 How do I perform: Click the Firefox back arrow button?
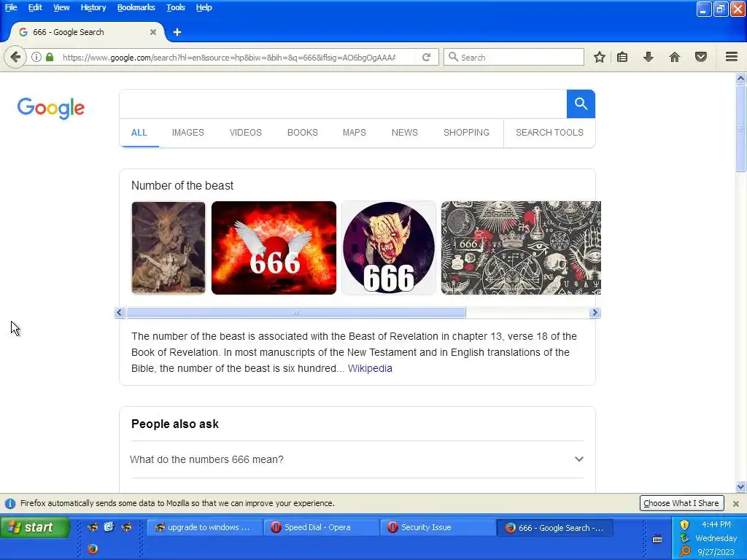tap(15, 57)
